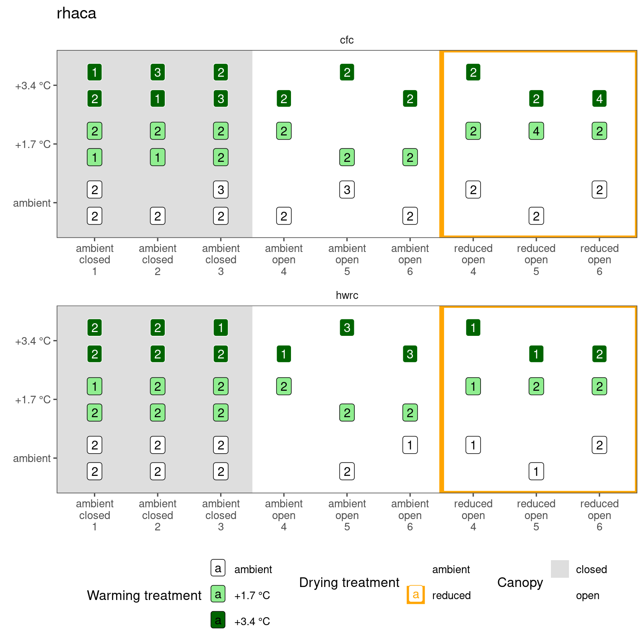644x644 pixels.
Task: Click the gray closed canopy legend swatch
Action: [x=560, y=569]
